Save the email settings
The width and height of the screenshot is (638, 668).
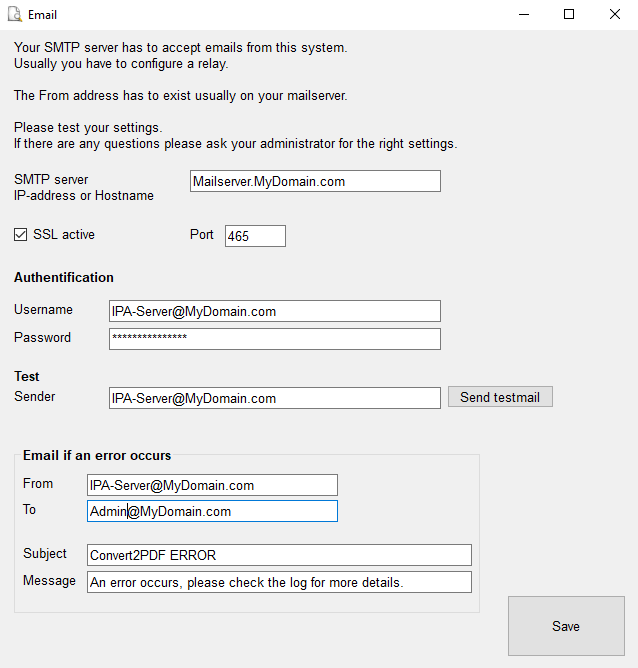tap(566, 626)
